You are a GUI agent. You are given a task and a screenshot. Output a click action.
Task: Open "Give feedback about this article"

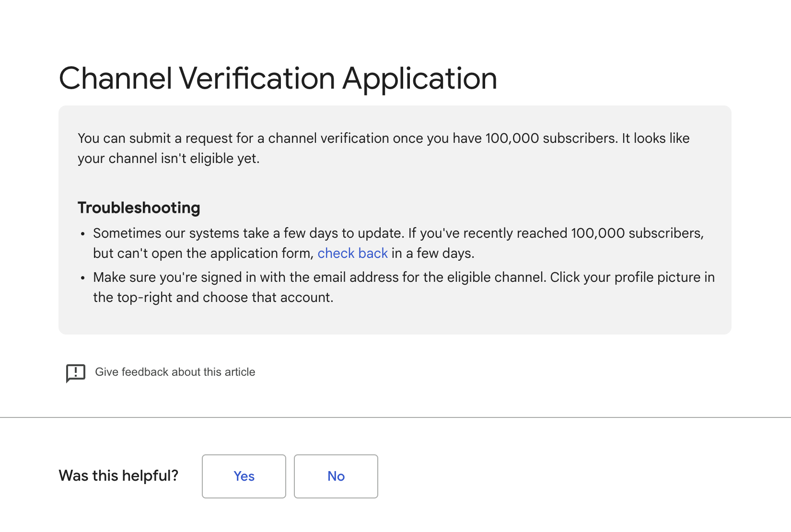point(175,372)
